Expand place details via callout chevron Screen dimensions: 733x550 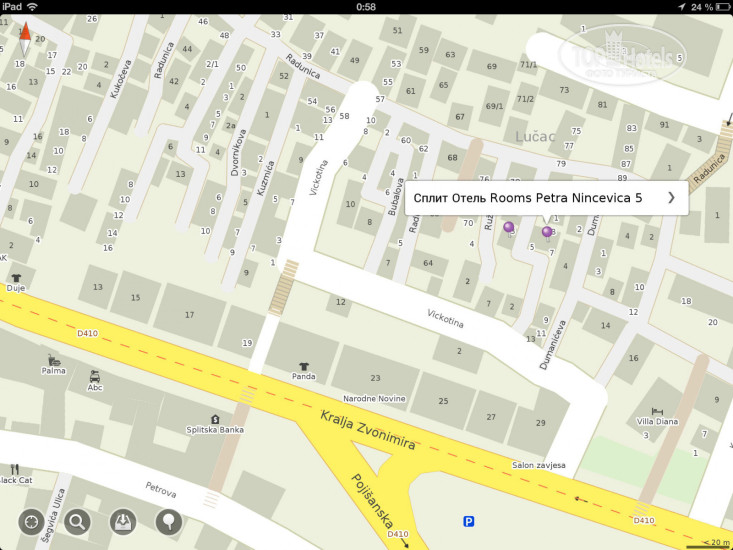click(671, 198)
